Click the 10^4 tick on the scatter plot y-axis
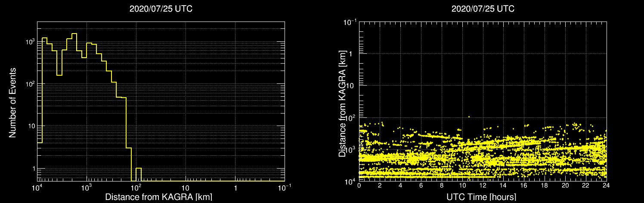644x203 pixels. click(x=350, y=181)
